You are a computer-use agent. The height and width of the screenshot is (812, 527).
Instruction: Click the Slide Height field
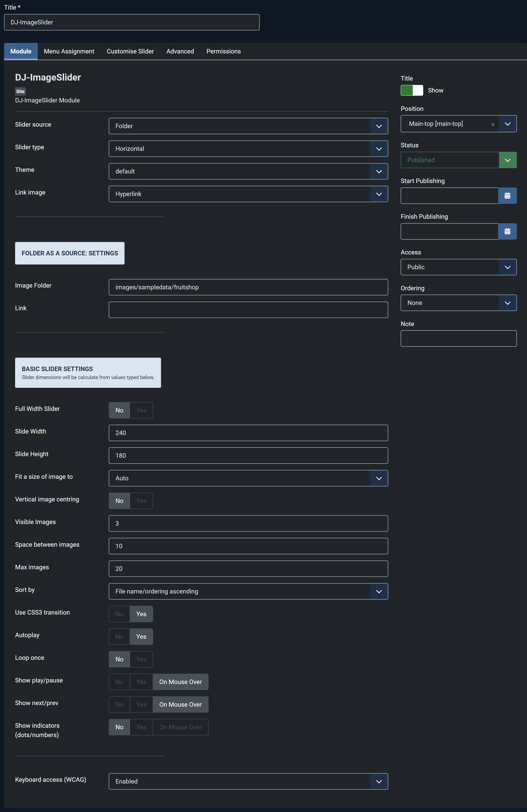coord(248,456)
